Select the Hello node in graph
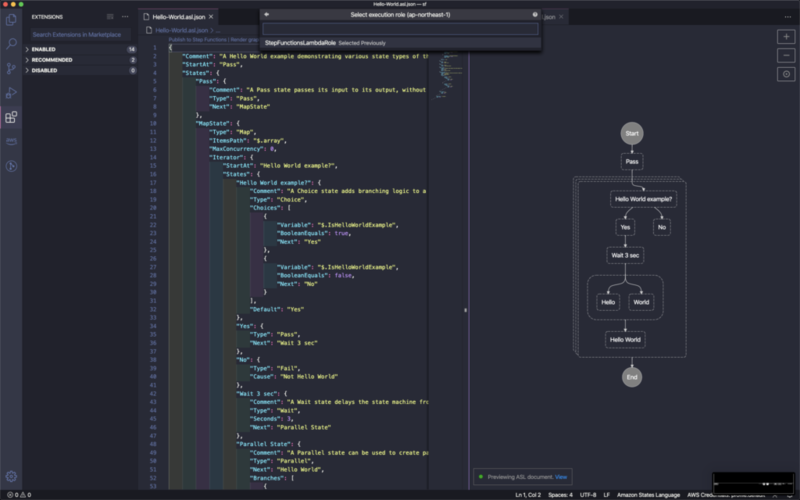800x500 pixels. tap(608, 302)
